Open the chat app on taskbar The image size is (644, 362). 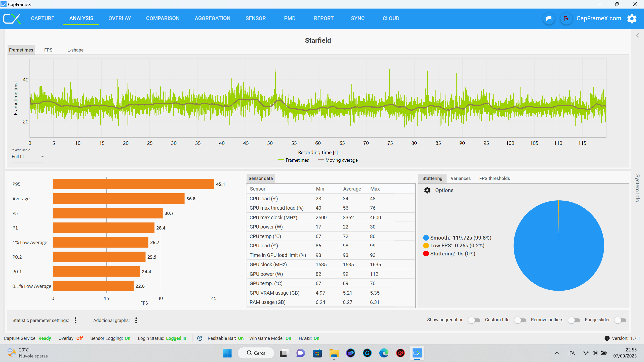300,353
